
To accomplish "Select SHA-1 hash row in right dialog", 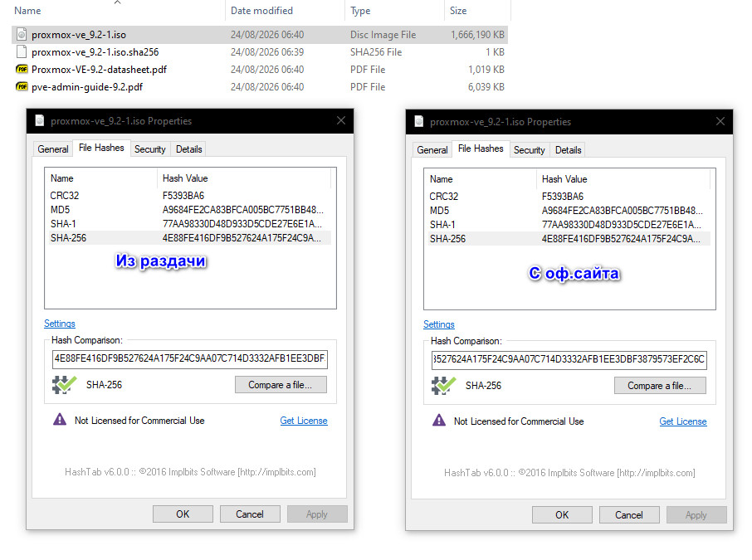I will [x=569, y=224].
